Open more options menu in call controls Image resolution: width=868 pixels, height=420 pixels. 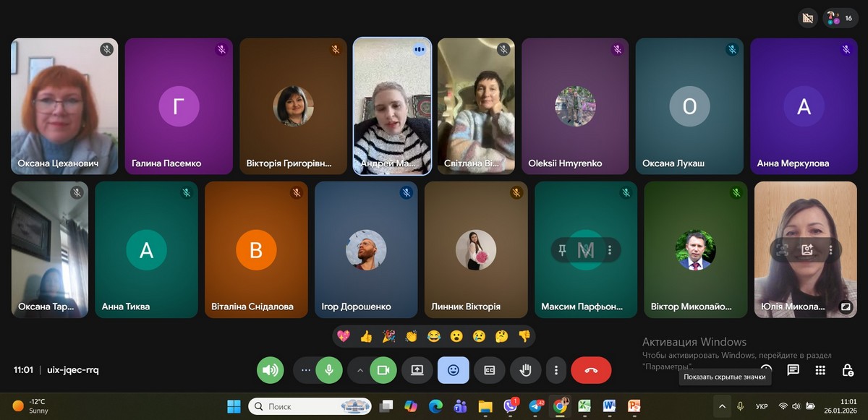[556, 370]
